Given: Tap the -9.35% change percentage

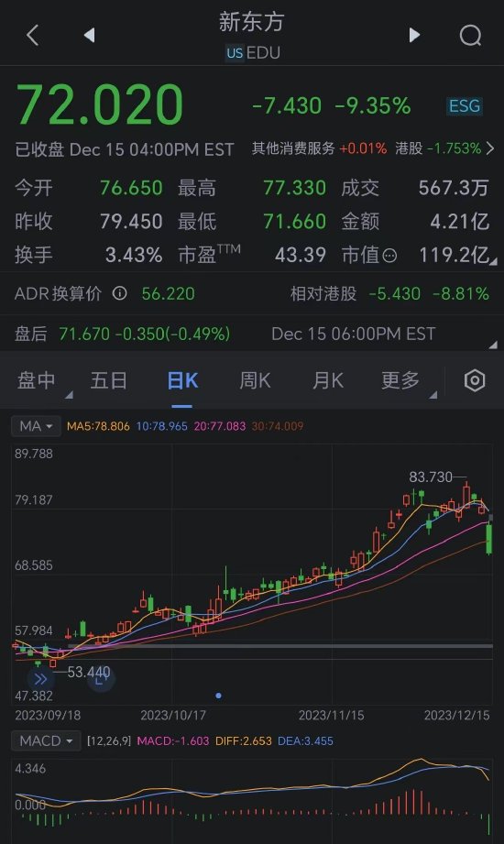Looking at the screenshot, I should point(373,105).
